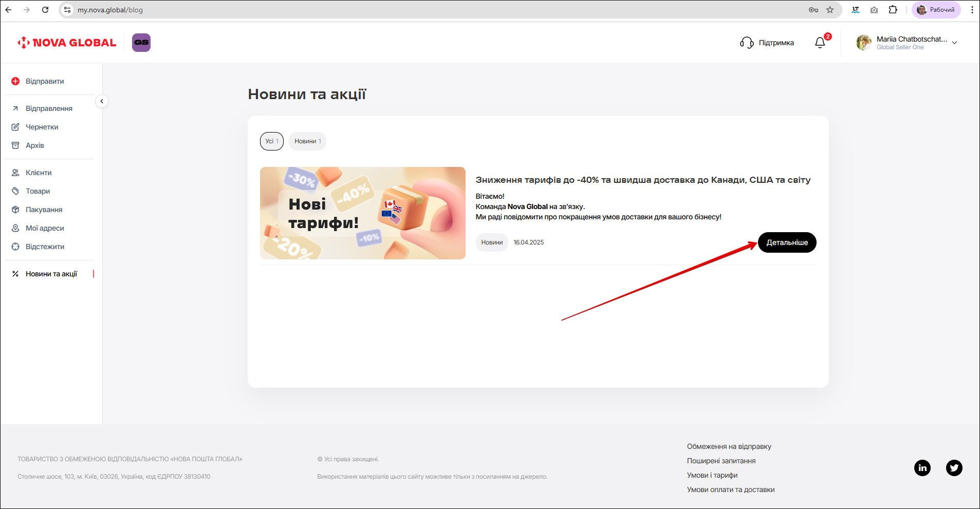Open the browser extensions puzzle icon
Screen dimensions: 980x509
pyautogui.click(x=893, y=10)
